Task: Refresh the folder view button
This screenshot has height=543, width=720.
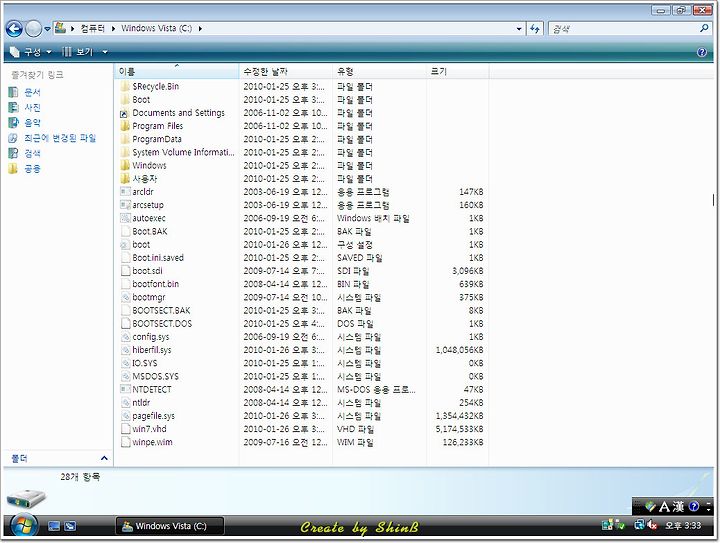Action: pyautogui.click(x=534, y=29)
